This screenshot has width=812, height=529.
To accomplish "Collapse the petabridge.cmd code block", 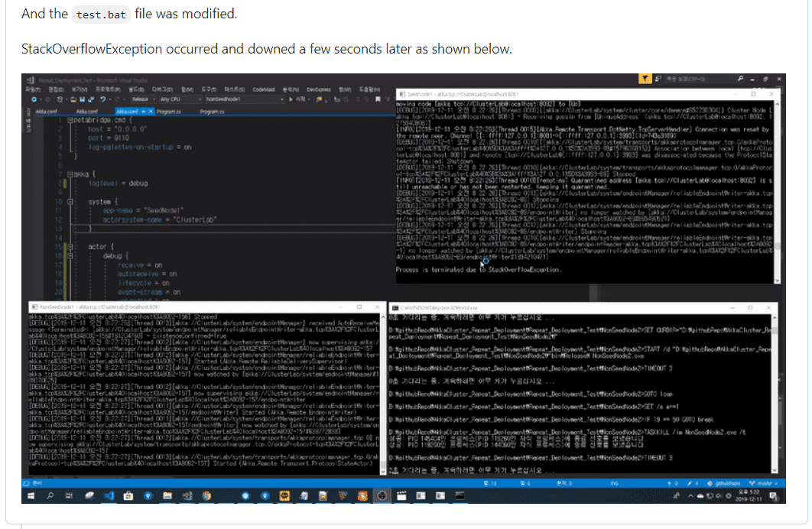I will tap(70, 119).
